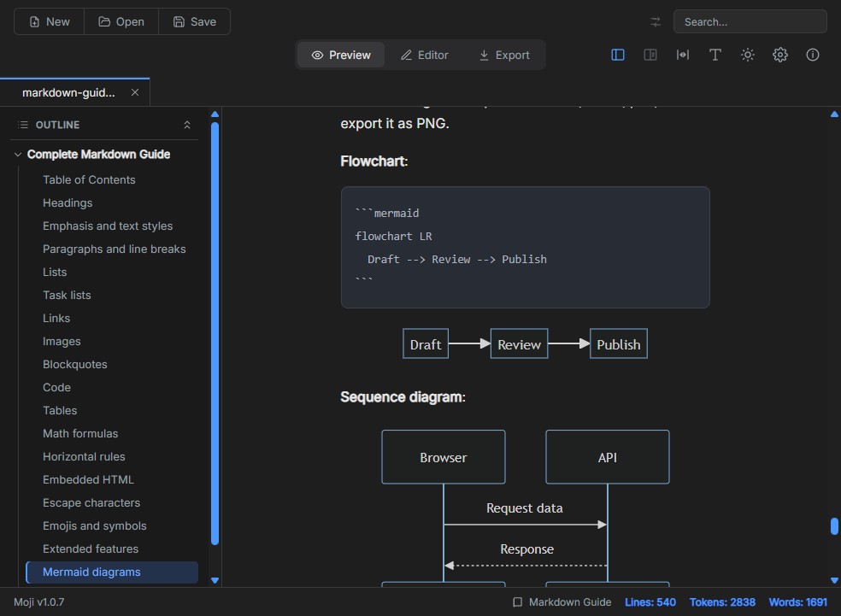
Task: Click the mermaid code block
Action: (x=525, y=247)
